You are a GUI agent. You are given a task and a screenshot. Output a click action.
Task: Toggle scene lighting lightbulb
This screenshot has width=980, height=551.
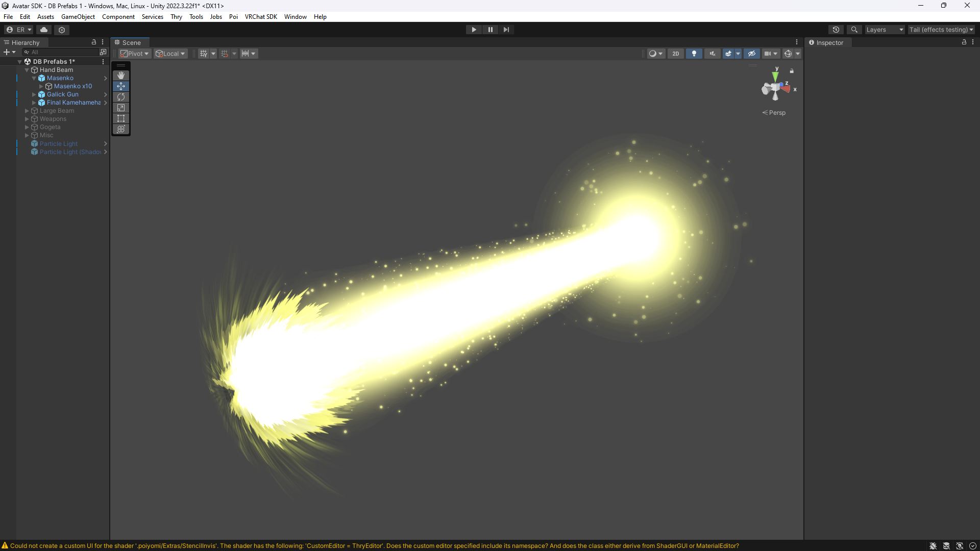tap(694, 54)
